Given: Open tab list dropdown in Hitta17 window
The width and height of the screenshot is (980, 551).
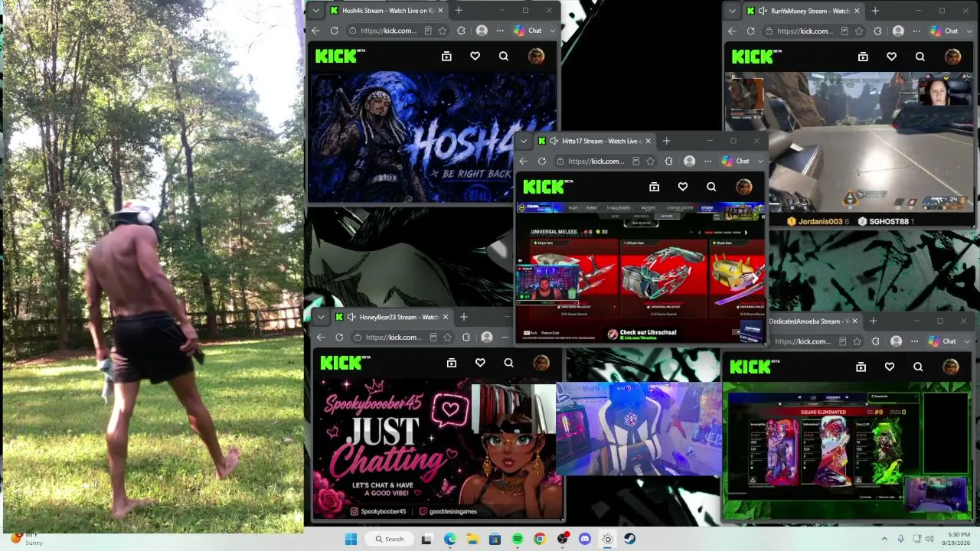Looking at the screenshot, I should pyautogui.click(x=523, y=141).
